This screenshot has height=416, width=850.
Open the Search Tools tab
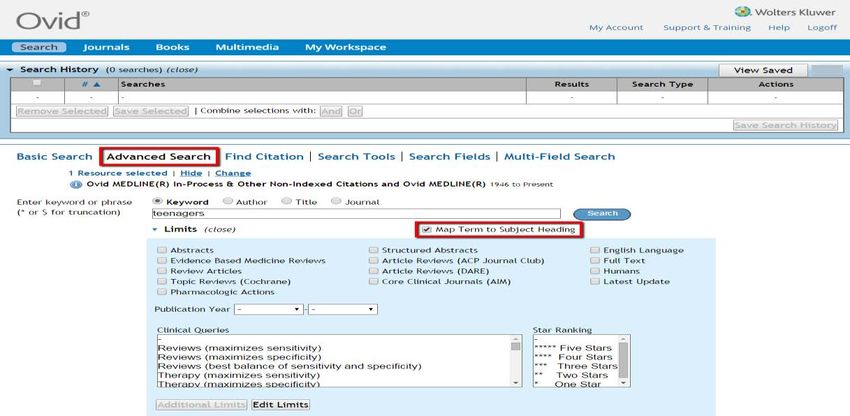click(356, 157)
